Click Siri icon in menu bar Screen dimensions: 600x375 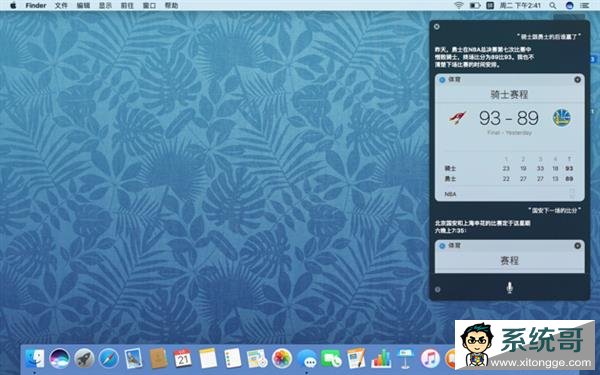pos(569,5)
